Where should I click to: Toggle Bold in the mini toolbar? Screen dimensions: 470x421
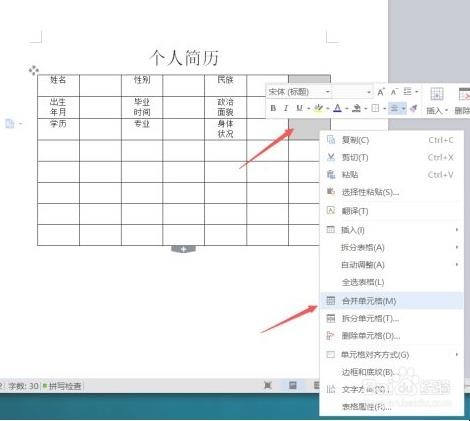click(273, 108)
